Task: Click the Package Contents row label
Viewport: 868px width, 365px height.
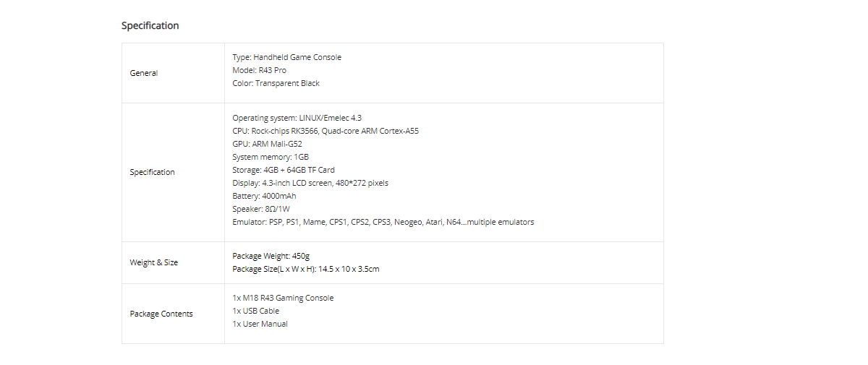Action: coord(161,314)
